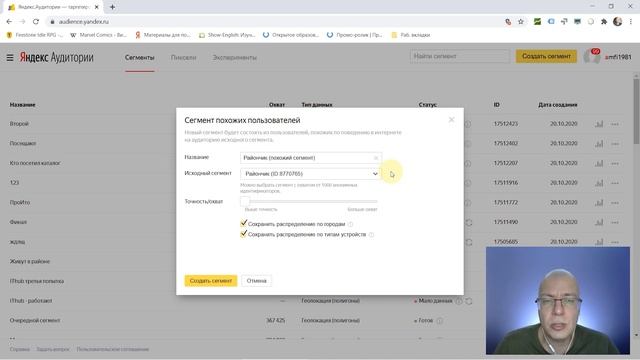Click the Chrome profile avatar icon
The width and height of the screenshot is (640, 360).
pyautogui.click(x=618, y=22)
